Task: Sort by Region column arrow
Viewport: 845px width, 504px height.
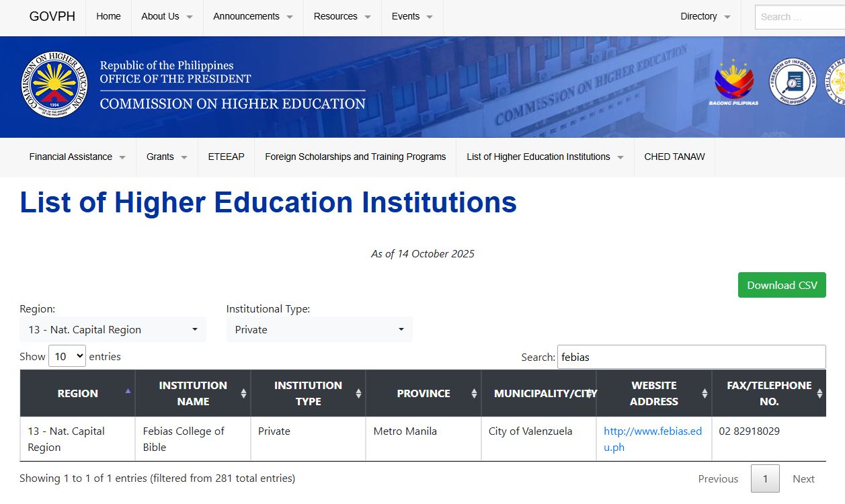Action: [x=128, y=390]
